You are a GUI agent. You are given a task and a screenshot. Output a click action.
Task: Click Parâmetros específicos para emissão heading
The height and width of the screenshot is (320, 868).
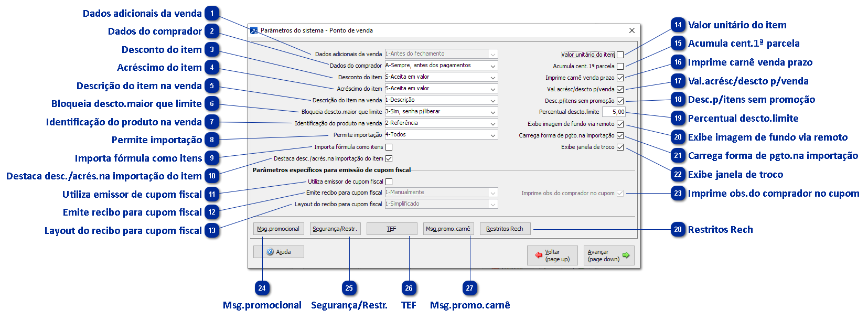tap(331, 170)
